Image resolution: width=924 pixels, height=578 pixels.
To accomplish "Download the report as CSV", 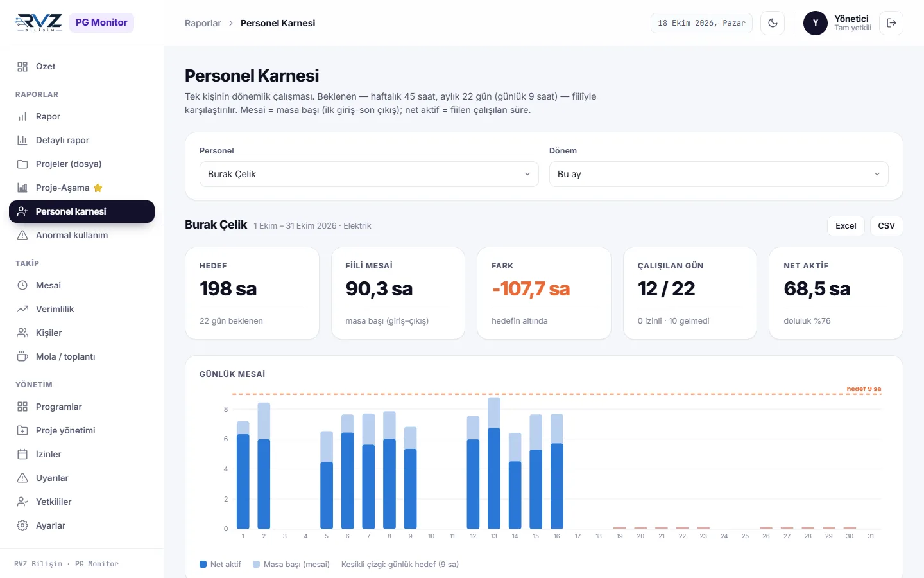I will pyautogui.click(x=886, y=226).
